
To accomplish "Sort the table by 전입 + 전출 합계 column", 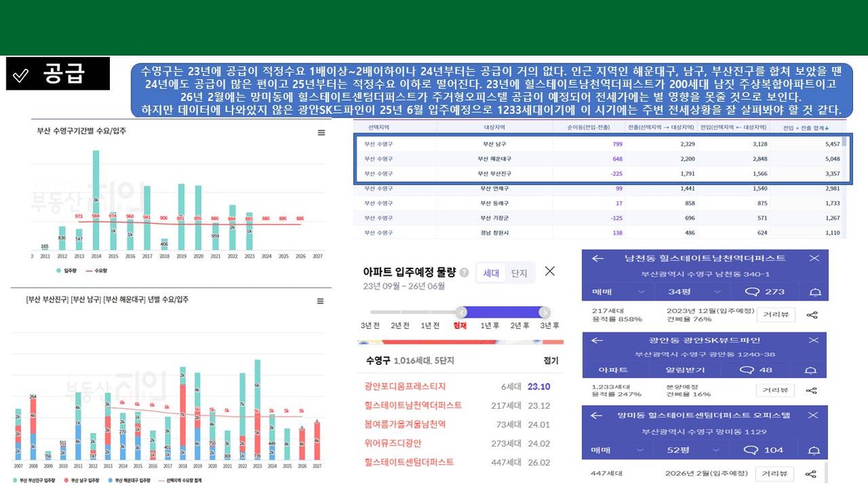I will pos(810,127).
